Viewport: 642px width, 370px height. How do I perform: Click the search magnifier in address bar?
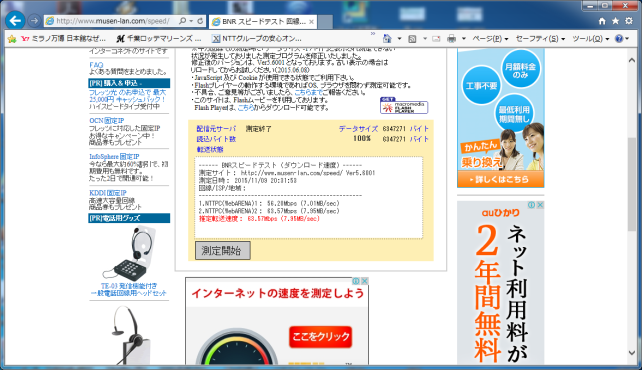(x=183, y=21)
